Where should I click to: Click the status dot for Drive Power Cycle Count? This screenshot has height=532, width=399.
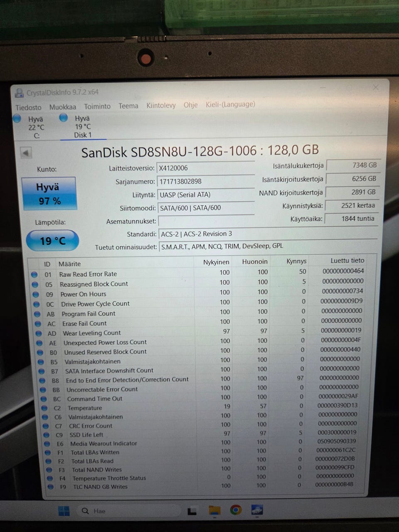(37, 304)
